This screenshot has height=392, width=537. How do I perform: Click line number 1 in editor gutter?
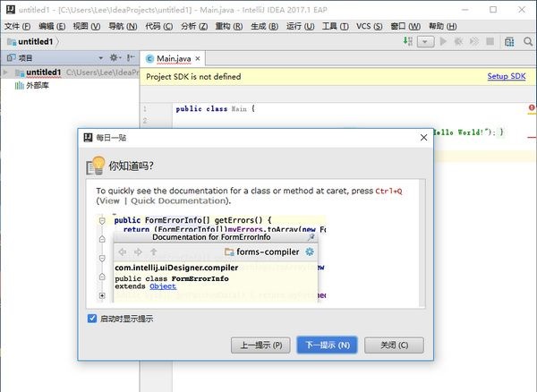145,109
